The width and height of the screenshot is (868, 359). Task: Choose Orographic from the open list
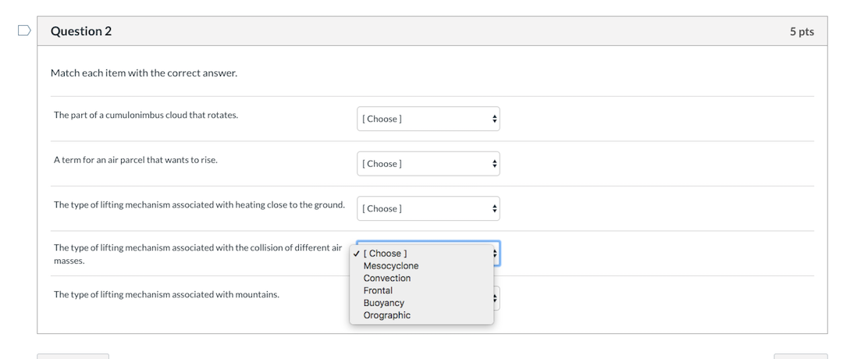[x=422, y=315]
